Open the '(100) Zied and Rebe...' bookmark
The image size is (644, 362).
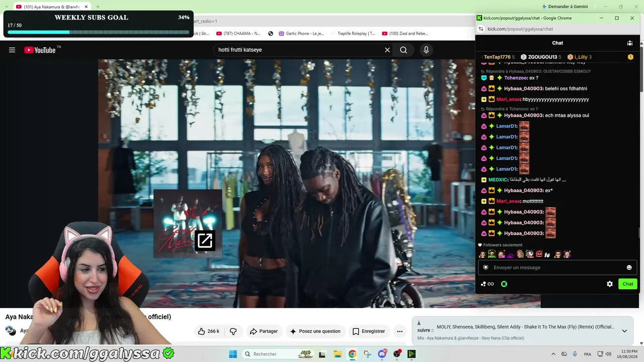[x=405, y=34]
